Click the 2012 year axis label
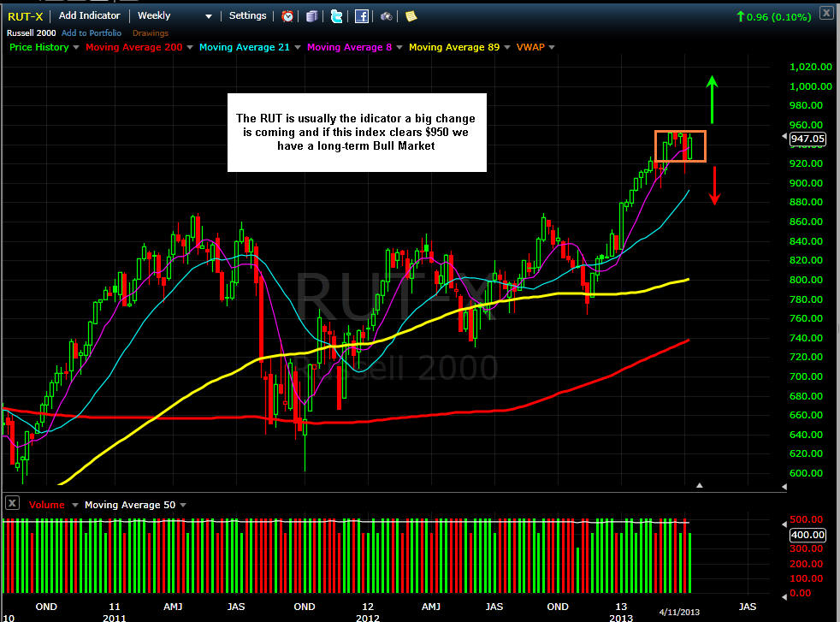Image resolution: width=840 pixels, height=622 pixels. pos(368,618)
